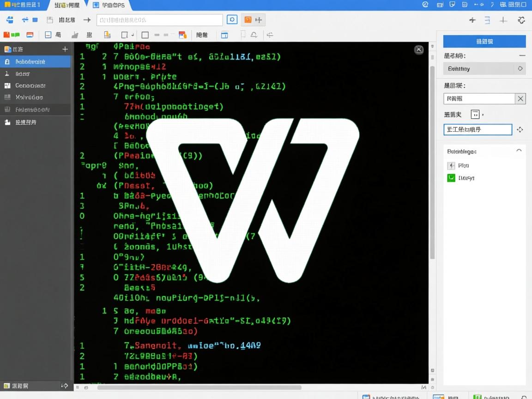
Task: Open the Eoihtfmy dropdown in right panel
Action: click(520, 68)
